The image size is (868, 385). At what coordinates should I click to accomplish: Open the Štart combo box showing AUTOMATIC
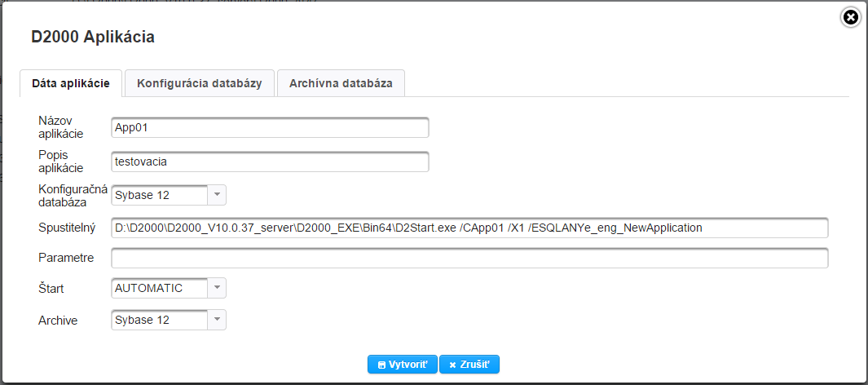pos(160,288)
